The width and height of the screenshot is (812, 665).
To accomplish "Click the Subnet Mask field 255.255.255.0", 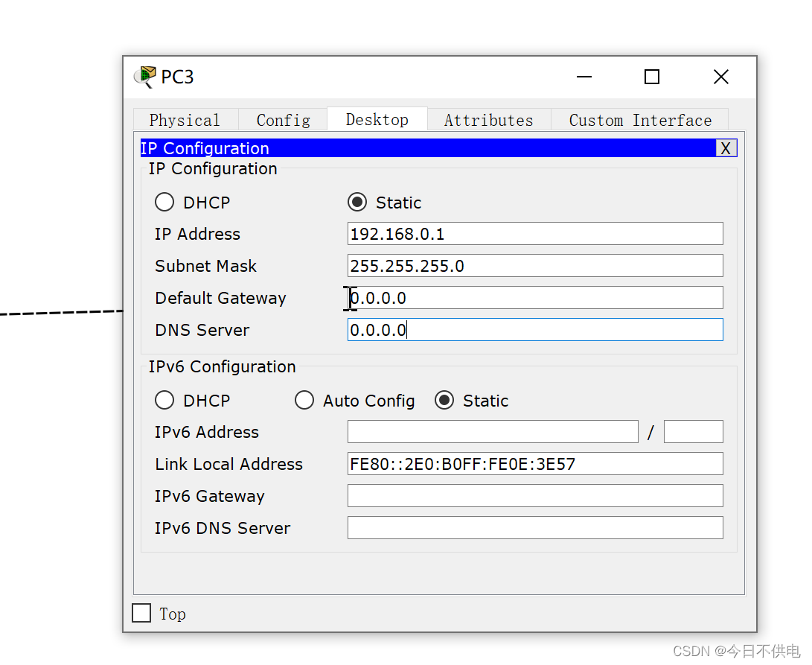I will 535,266.
